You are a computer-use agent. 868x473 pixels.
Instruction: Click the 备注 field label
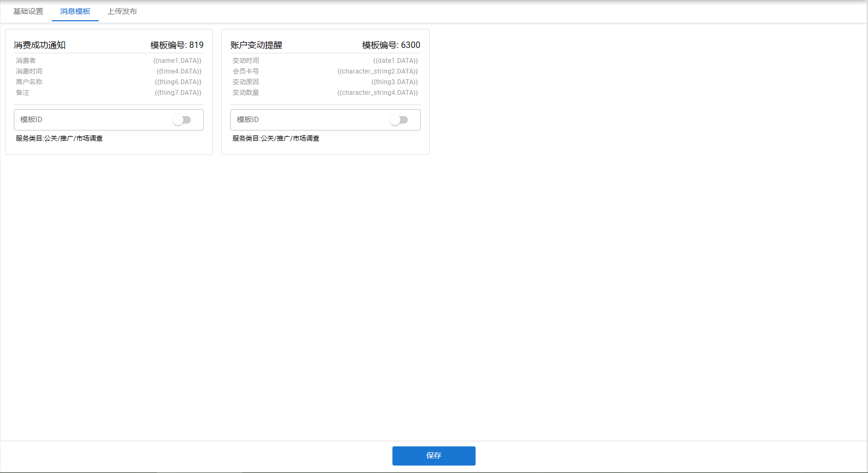click(x=22, y=93)
